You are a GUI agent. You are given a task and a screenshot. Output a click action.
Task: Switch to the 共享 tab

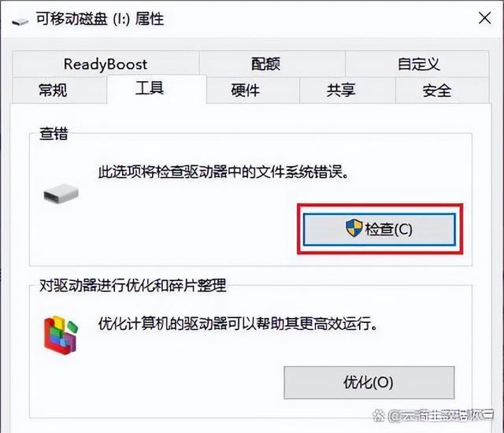tap(341, 90)
